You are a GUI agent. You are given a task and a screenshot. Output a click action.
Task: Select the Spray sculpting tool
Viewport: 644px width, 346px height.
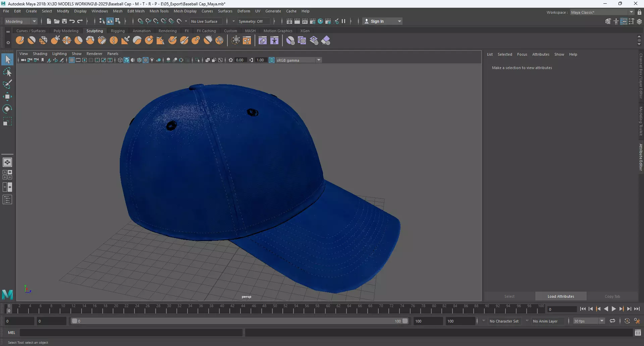[x=102, y=41]
